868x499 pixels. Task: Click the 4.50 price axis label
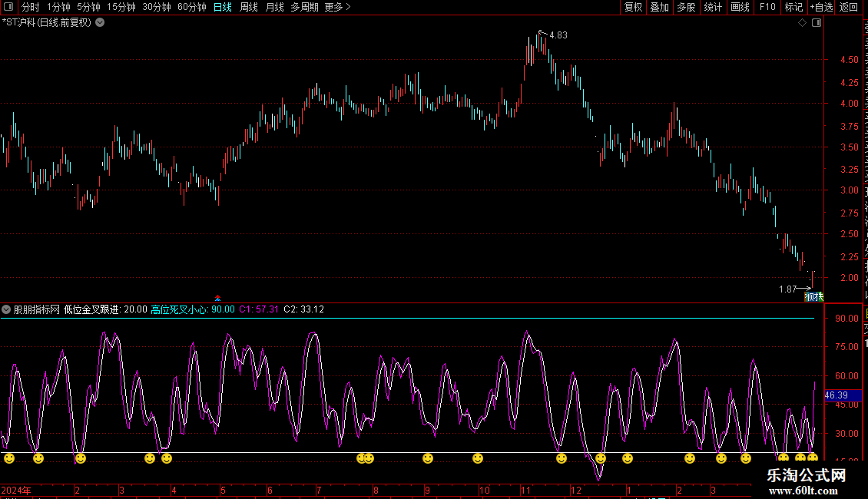point(849,59)
